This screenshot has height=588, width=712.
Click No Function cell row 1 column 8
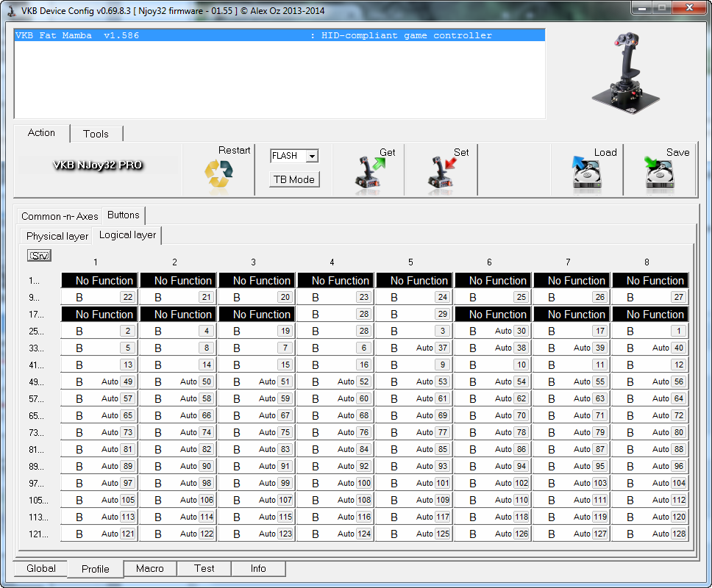pos(650,280)
